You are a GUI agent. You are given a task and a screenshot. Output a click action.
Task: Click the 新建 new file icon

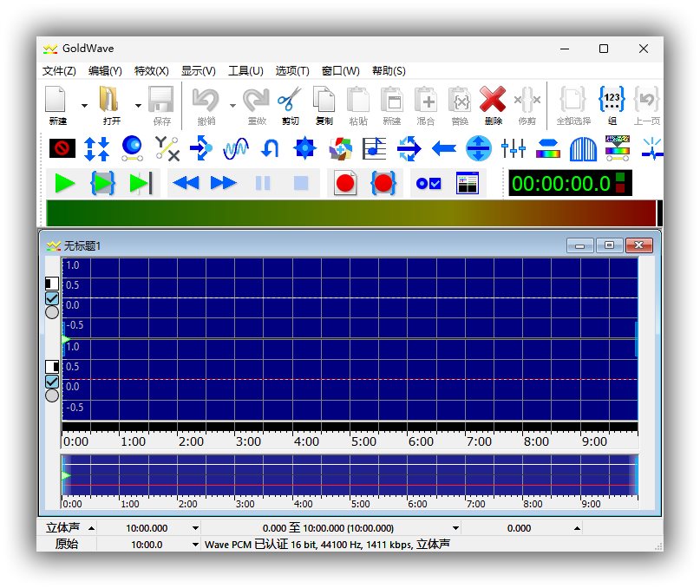pos(56,99)
